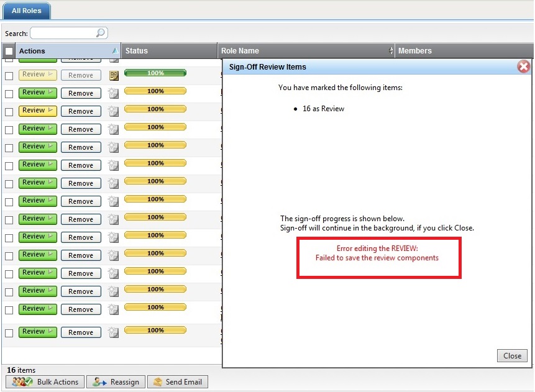Click the comment icon in the last row
This screenshot has height=392, width=535.
(x=113, y=332)
